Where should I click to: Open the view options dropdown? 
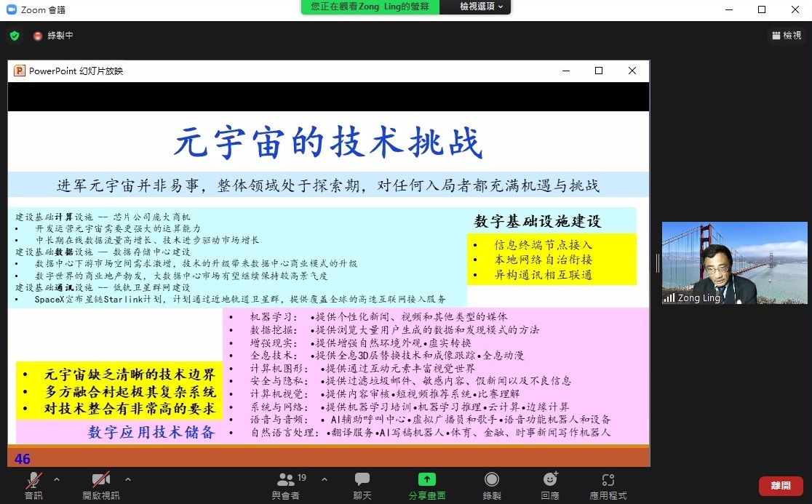[x=481, y=7]
